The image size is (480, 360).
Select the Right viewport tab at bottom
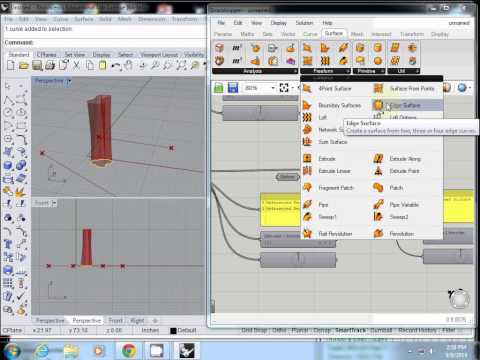(137, 321)
